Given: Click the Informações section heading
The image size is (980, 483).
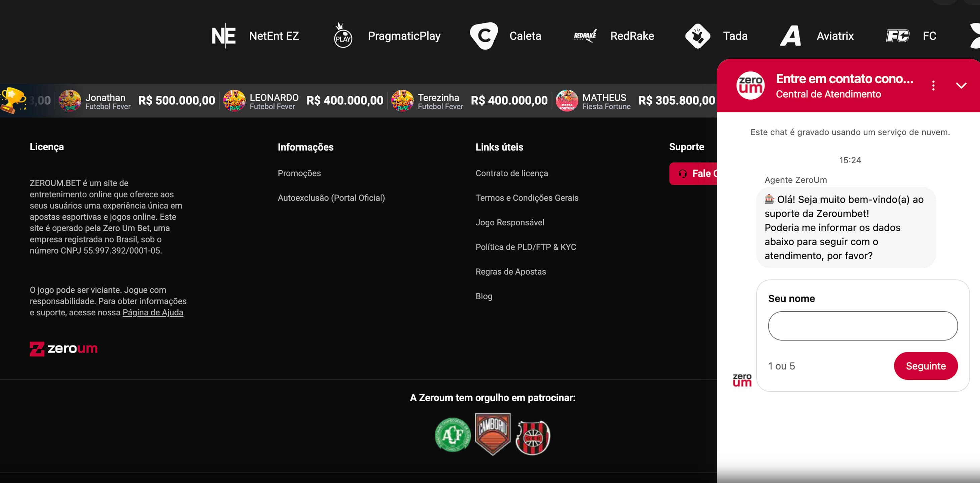Looking at the screenshot, I should click(x=305, y=147).
